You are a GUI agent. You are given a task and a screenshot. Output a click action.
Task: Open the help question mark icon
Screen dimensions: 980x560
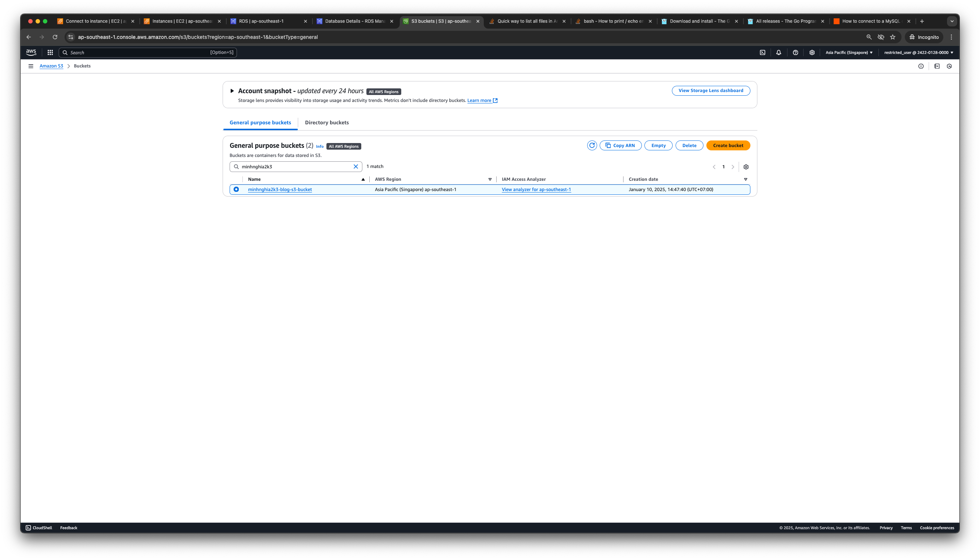click(x=796, y=53)
